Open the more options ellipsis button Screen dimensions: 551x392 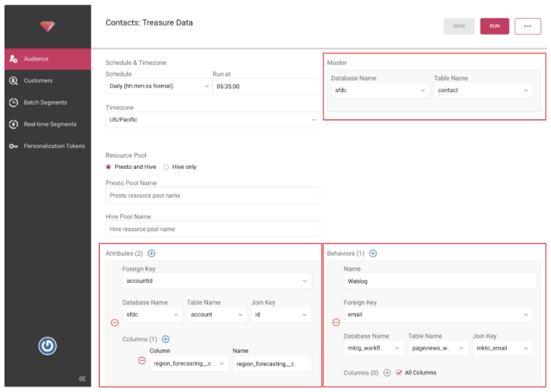[528, 26]
